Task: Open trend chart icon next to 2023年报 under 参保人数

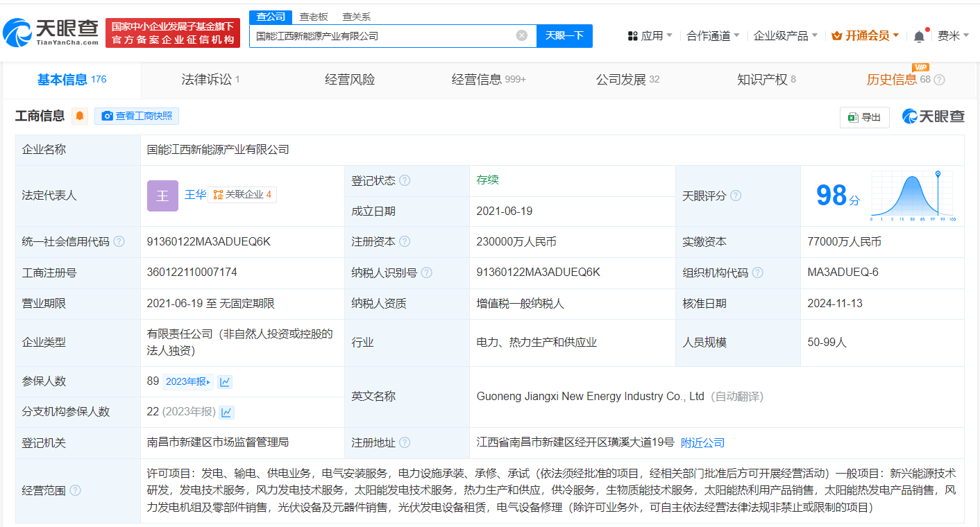Action: [225, 381]
